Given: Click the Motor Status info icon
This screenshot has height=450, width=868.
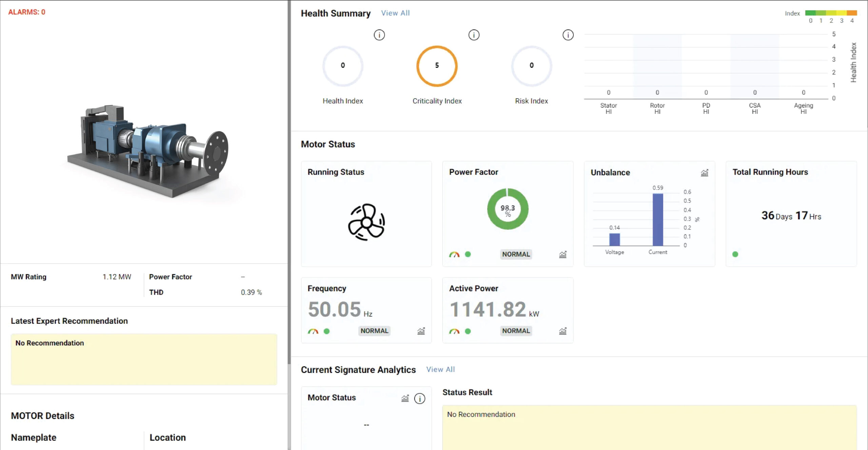Looking at the screenshot, I should [x=419, y=398].
